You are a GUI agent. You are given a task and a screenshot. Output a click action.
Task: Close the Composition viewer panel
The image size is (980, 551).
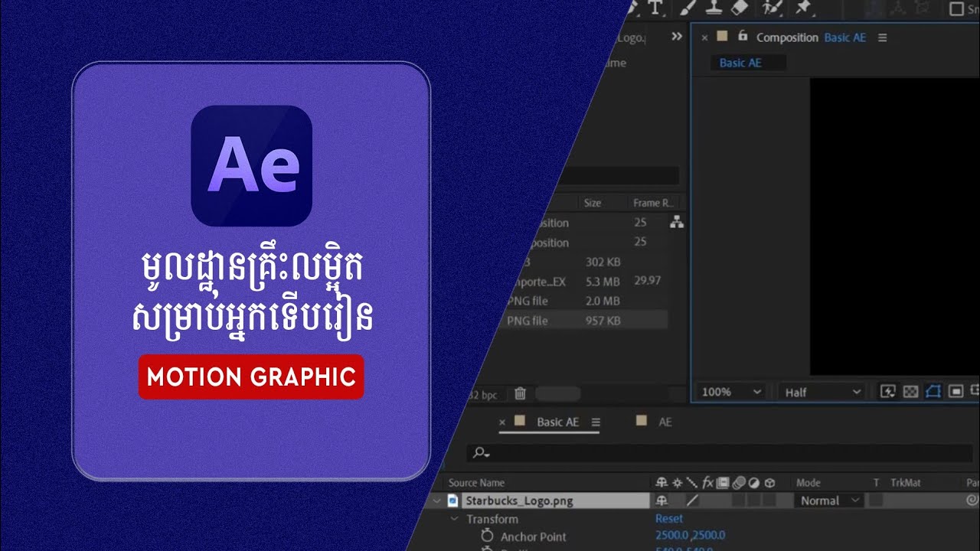[x=704, y=37]
